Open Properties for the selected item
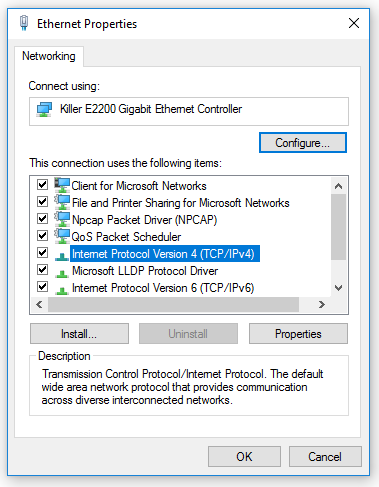 [x=298, y=334]
